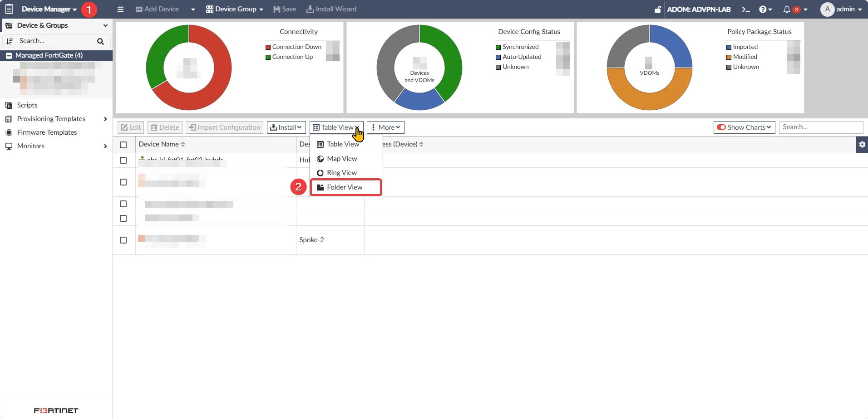Expand the Install dropdown button
The height and width of the screenshot is (419, 868).
coord(286,127)
